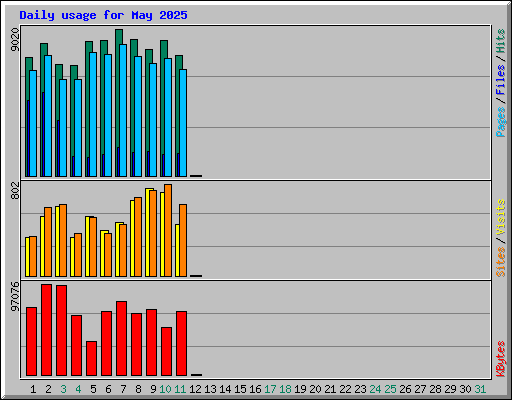This screenshot has height=400, width=512.
Task: Click the orange Sites bar for day 10
Action: (168, 230)
